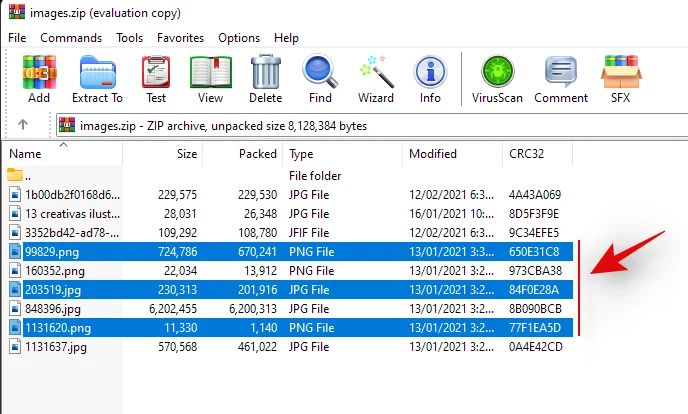Select the 848396.jpg file
The height and width of the screenshot is (414, 688).
[x=54, y=309]
